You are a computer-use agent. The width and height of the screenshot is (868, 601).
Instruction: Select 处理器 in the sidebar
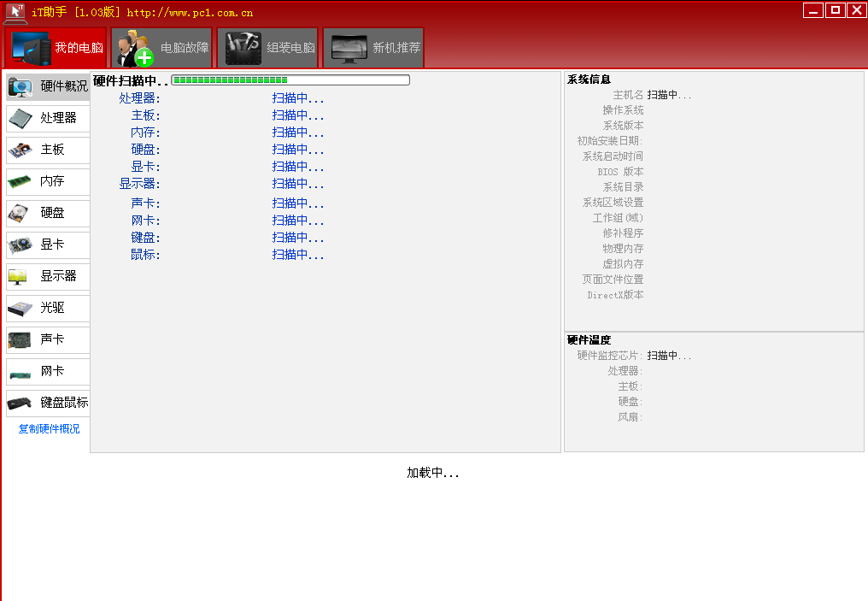[48, 118]
